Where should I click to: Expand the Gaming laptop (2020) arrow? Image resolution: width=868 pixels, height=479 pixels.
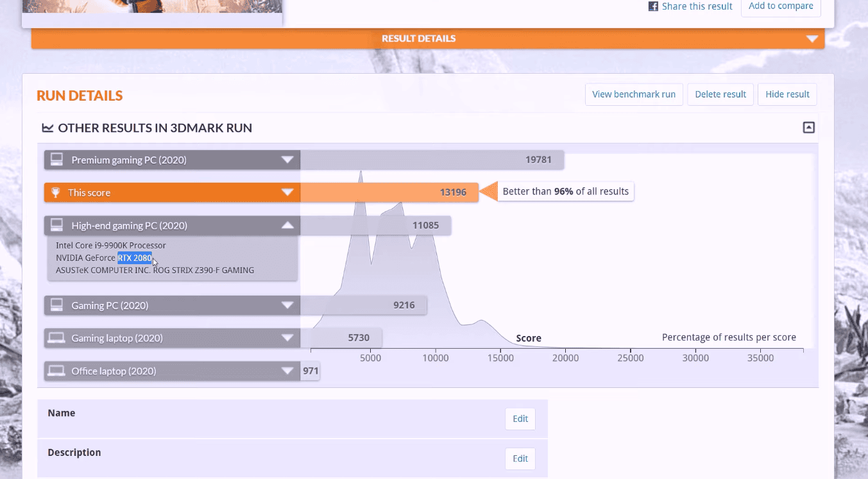click(287, 338)
